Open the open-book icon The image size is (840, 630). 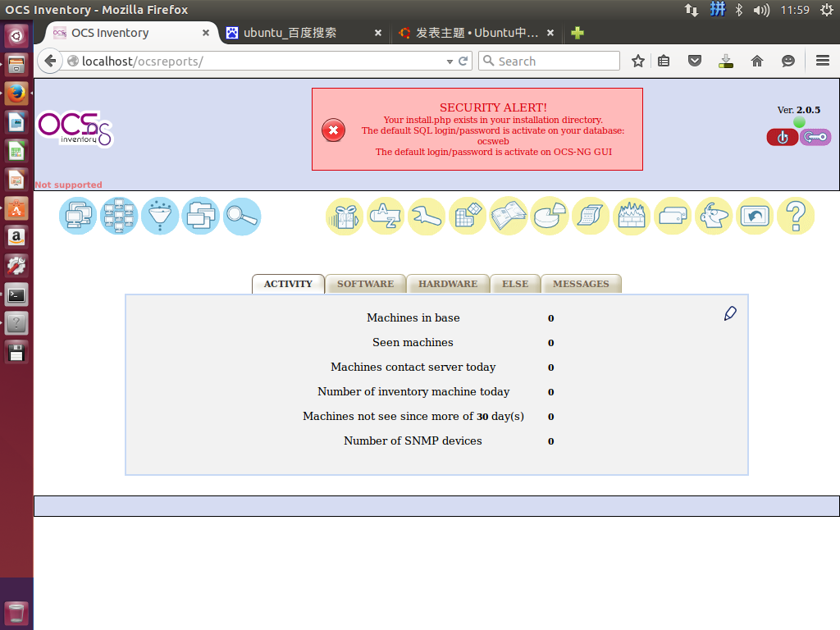coord(509,216)
